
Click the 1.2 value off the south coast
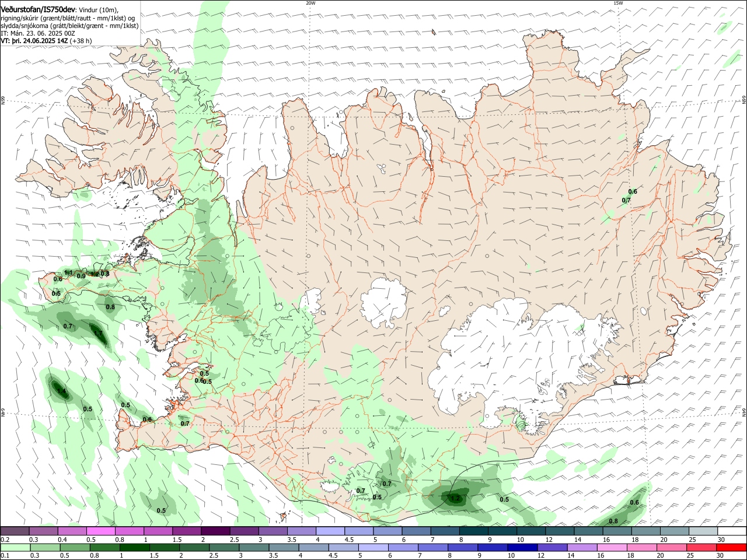(x=455, y=498)
